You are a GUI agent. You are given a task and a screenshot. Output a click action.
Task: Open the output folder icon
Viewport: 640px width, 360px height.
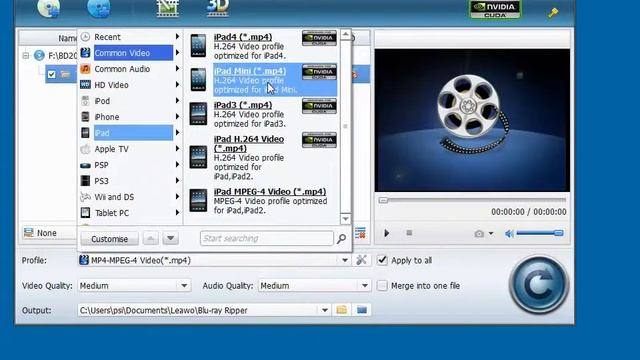tap(342, 310)
